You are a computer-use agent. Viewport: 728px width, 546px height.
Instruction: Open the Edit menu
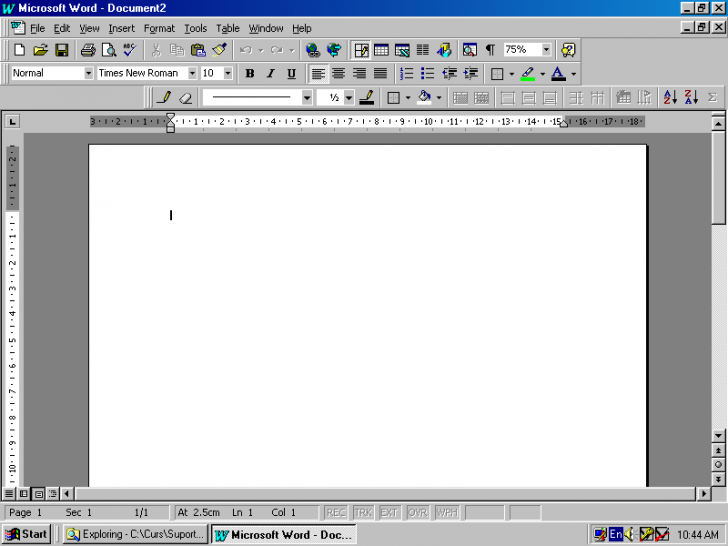(61, 28)
